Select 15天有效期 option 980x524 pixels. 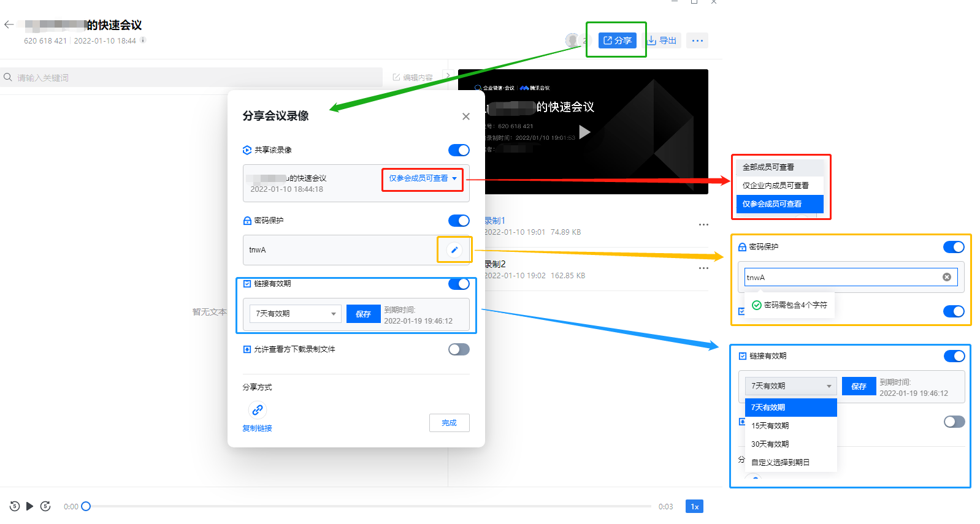tap(791, 426)
